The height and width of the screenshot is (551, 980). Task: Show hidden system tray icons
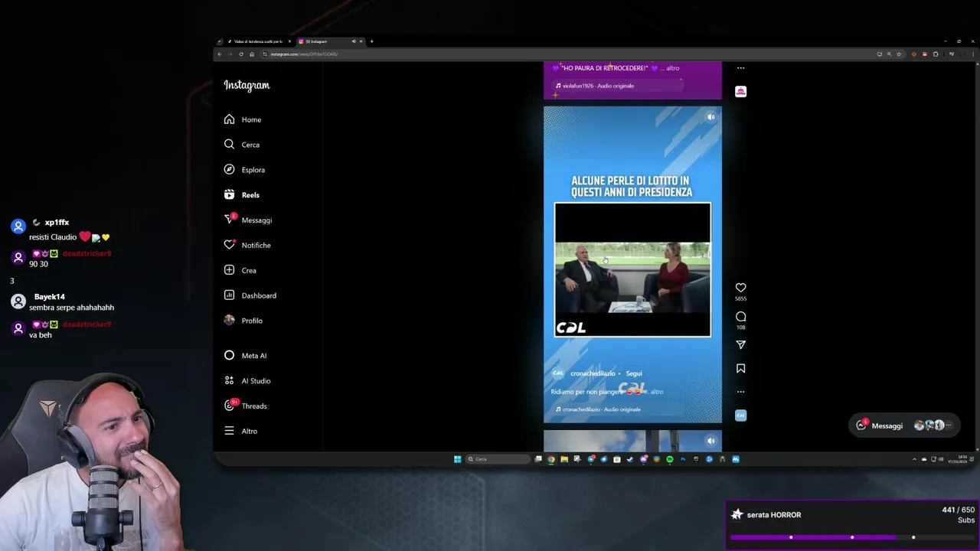914,459
